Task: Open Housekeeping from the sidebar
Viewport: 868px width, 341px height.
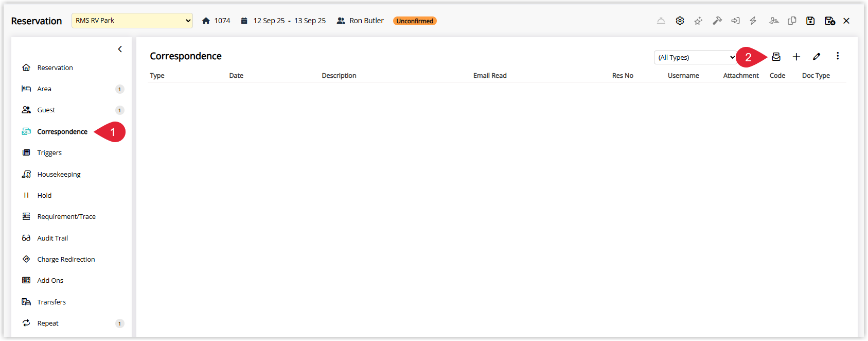Action: click(59, 174)
